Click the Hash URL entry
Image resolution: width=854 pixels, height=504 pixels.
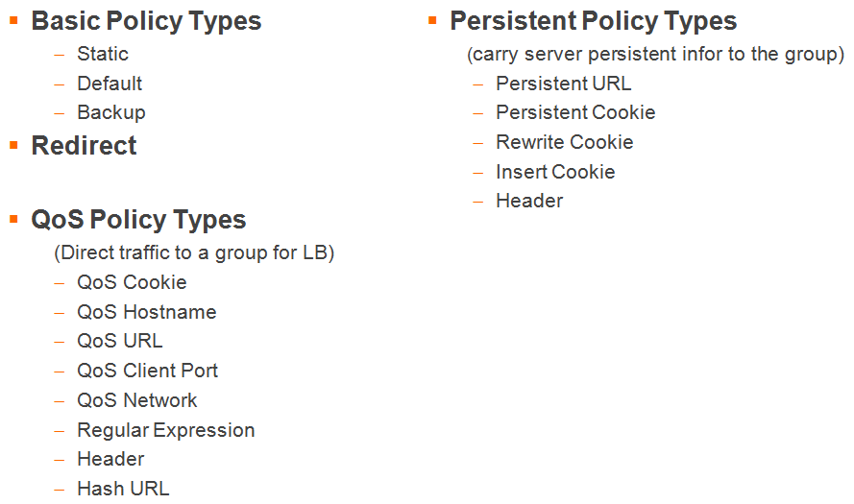[123, 489]
